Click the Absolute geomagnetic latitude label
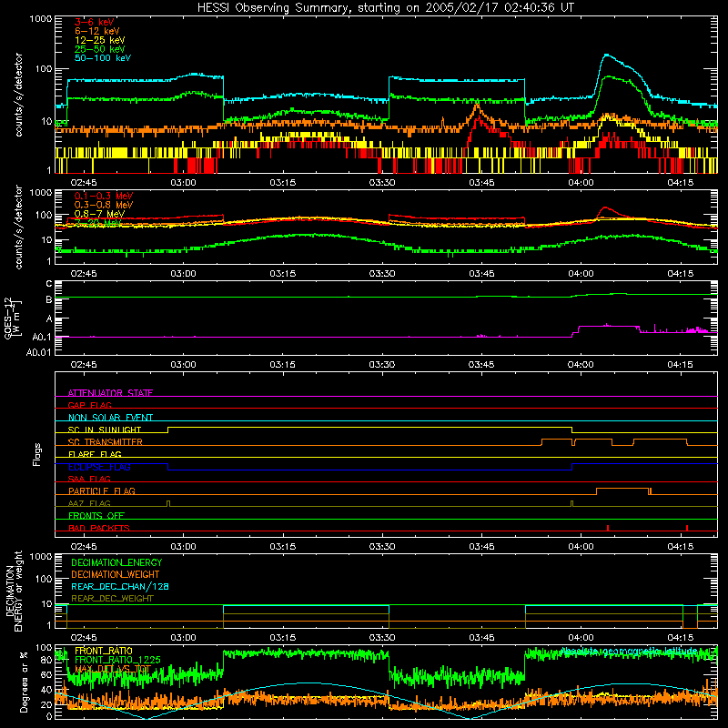Image resolution: width=728 pixels, height=728 pixels. (629, 652)
